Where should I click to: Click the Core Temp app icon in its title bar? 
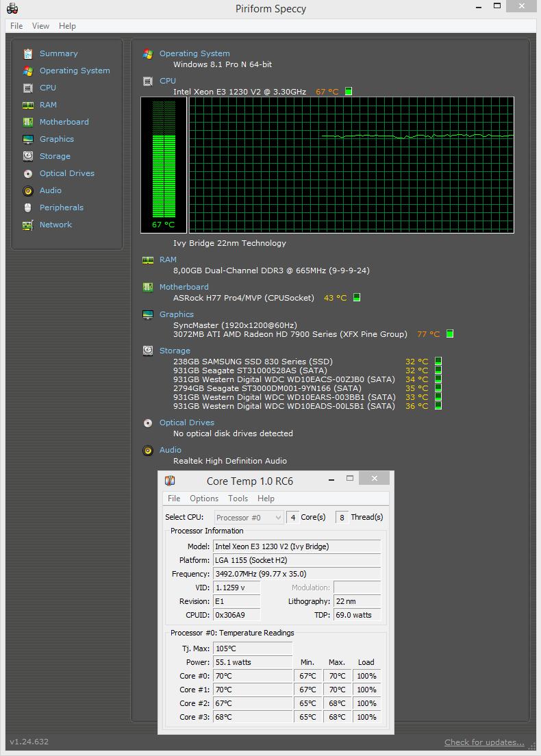coord(170,480)
